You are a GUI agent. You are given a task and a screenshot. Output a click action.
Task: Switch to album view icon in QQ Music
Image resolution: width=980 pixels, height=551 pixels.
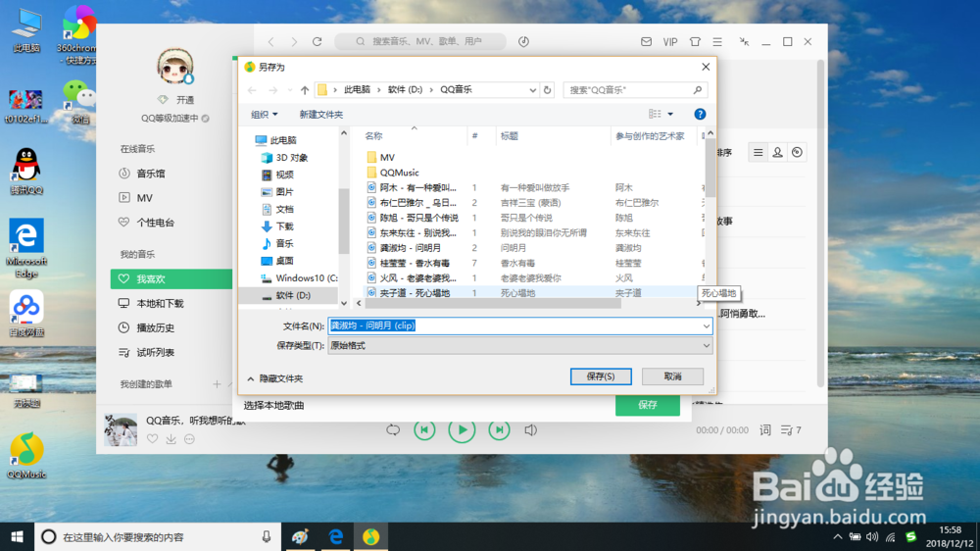pyautogui.click(x=797, y=152)
